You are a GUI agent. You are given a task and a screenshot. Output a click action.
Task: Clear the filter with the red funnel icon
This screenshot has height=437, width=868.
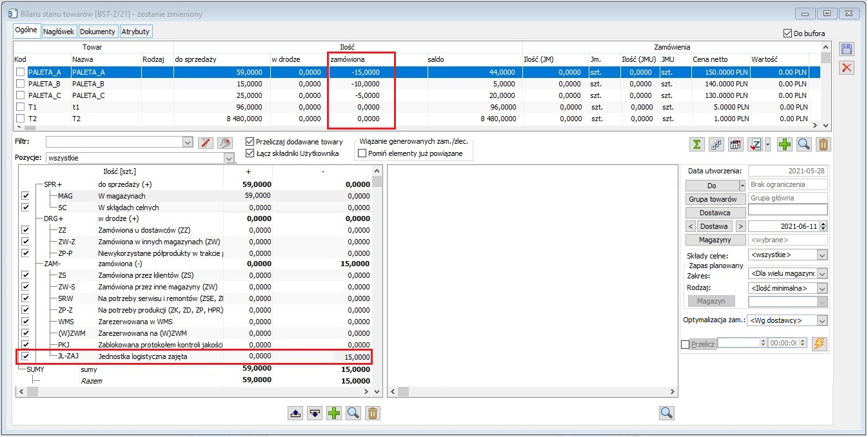pos(205,142)
